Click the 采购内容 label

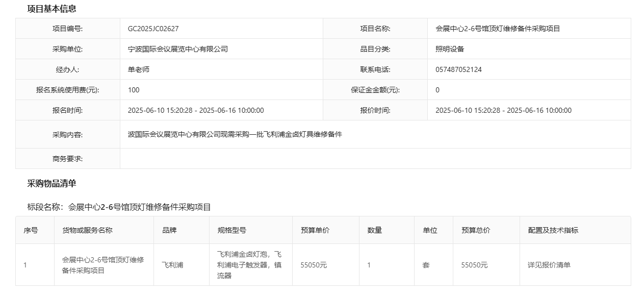click(x=67, y=135)
